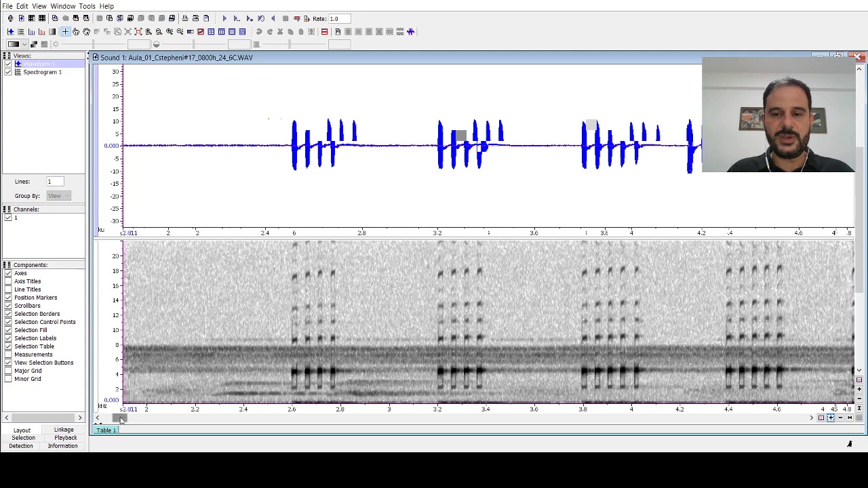
Task: Open the Edit menu
Action: coord(22,6)
